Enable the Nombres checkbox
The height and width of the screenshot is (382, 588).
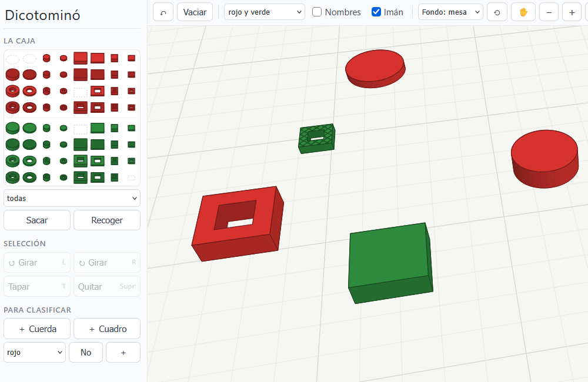[317, 12]
